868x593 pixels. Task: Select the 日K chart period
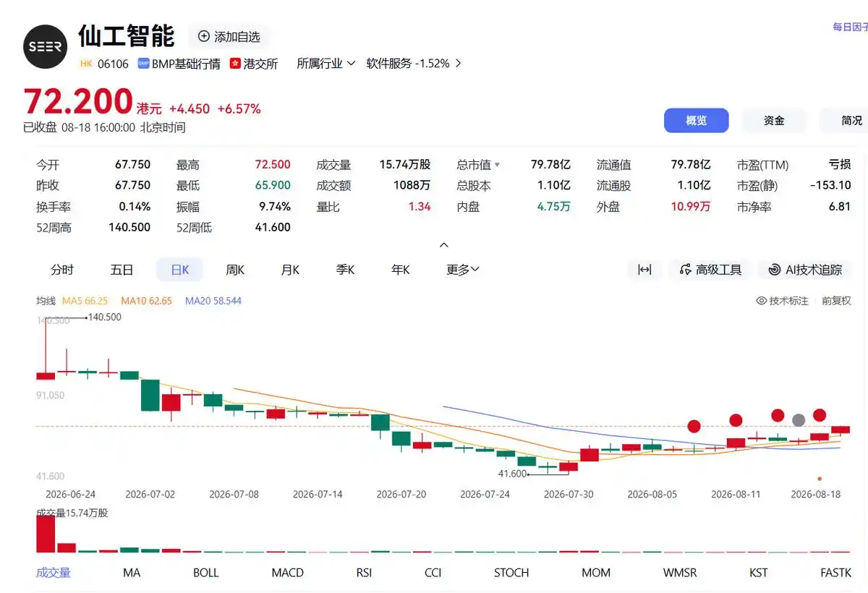pyautogui.click(x=179, y=270)
